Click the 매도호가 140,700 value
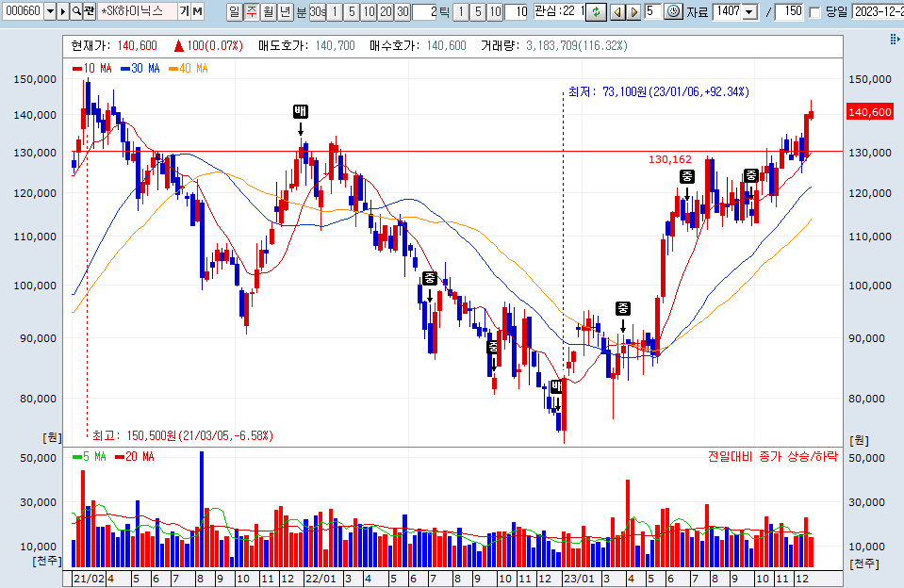 tap(335, 45)
